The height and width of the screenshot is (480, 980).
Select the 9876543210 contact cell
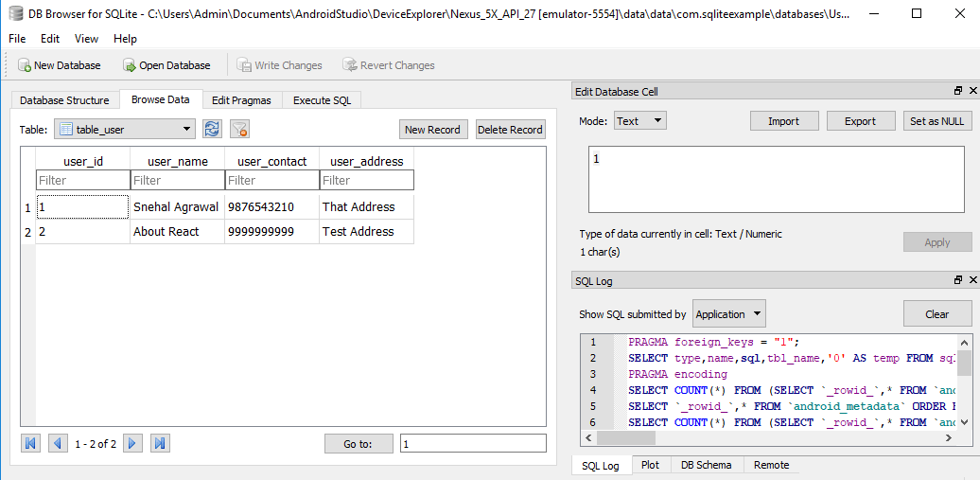(x=271, y=207)
